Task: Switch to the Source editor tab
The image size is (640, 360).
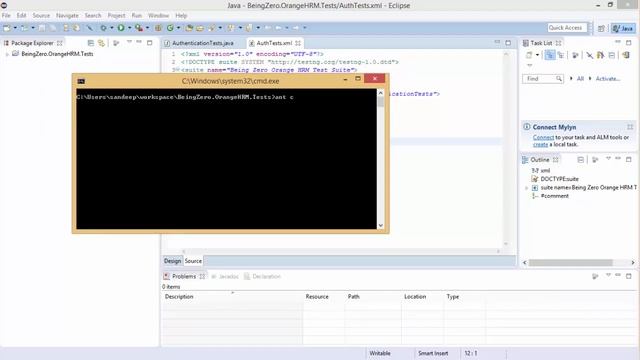Action: [x=193, y=261]
